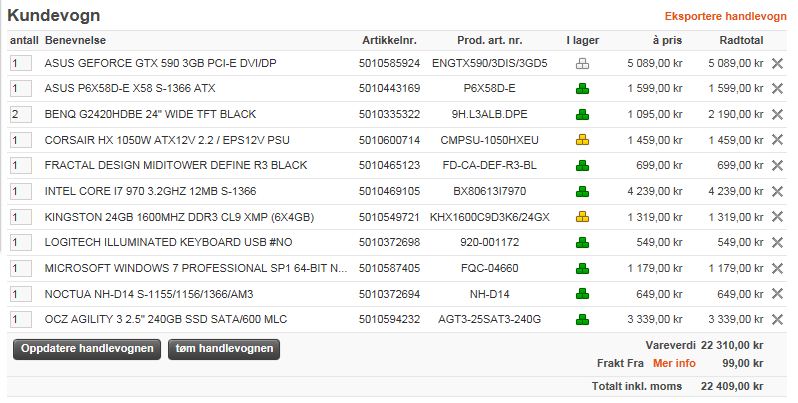Viewport: 798px width, 403px height.
Task: Click stock status icon for ASUS GEFORCE GTX 590
Action: (x=582, y=64)
